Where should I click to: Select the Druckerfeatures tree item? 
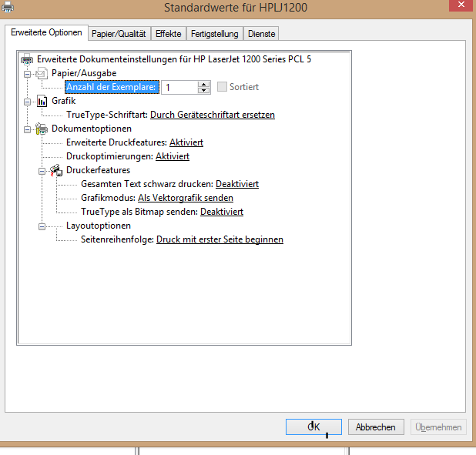[x=98, y=170]
